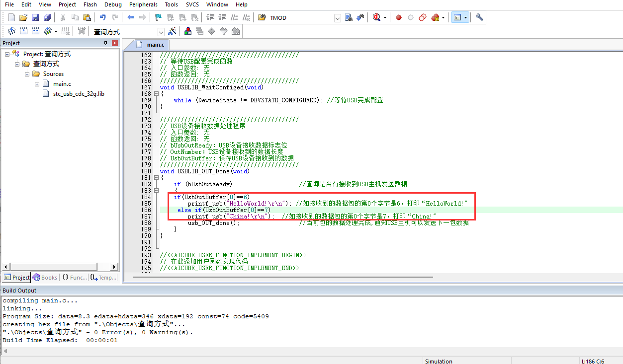Select main.c in the project tree

click(x=62, y=83)
